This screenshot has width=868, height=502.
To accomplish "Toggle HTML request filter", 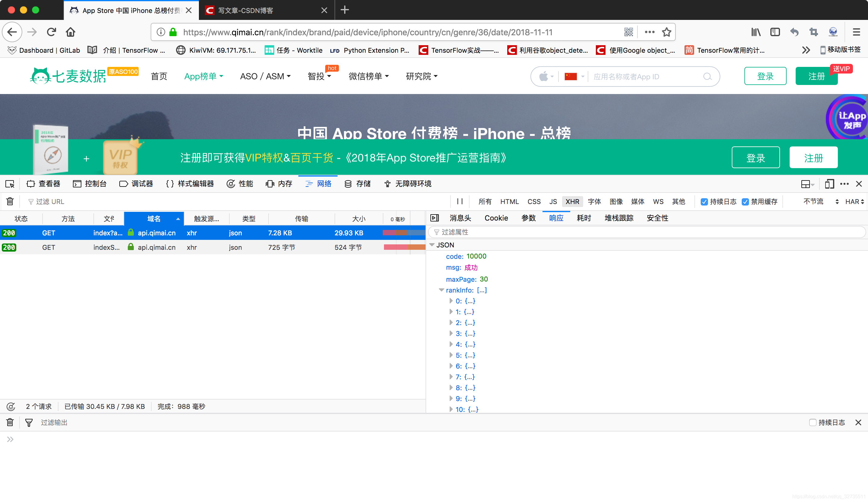I will pos(509,202).
